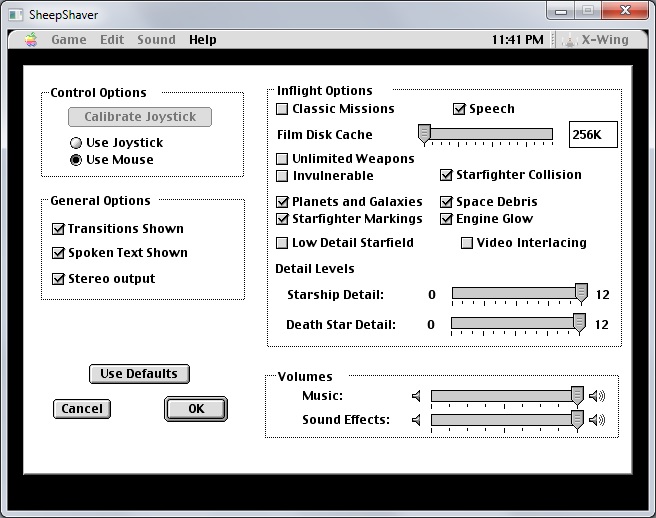Viewport: 656px width, 518px height.
Task: Click the Use Defaults button
Action: point(139,374)
